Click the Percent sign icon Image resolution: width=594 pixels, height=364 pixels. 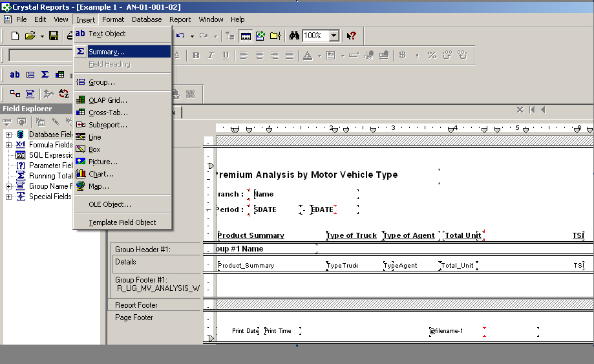(x=432, y=56)
